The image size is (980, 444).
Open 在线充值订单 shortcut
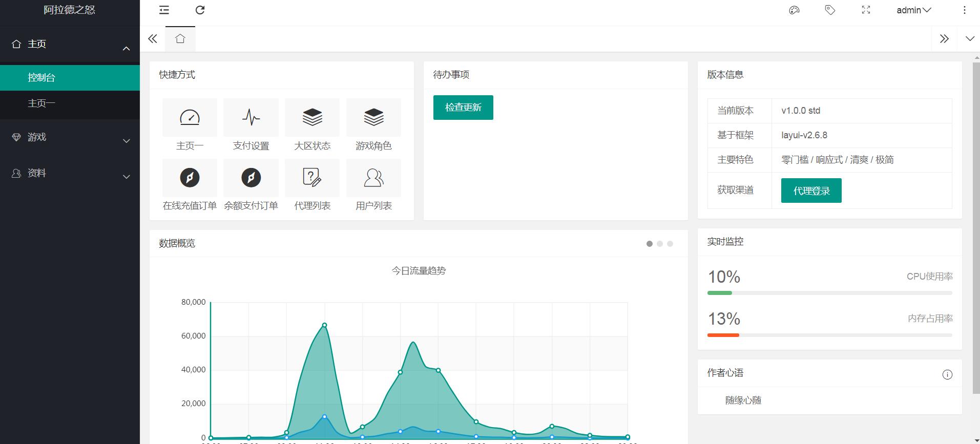[190, 178]
